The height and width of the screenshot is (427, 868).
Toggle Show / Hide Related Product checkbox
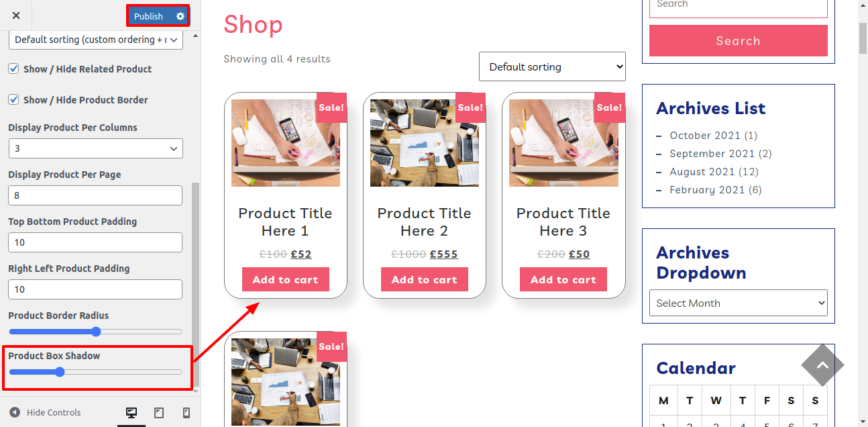coord(13,68)
